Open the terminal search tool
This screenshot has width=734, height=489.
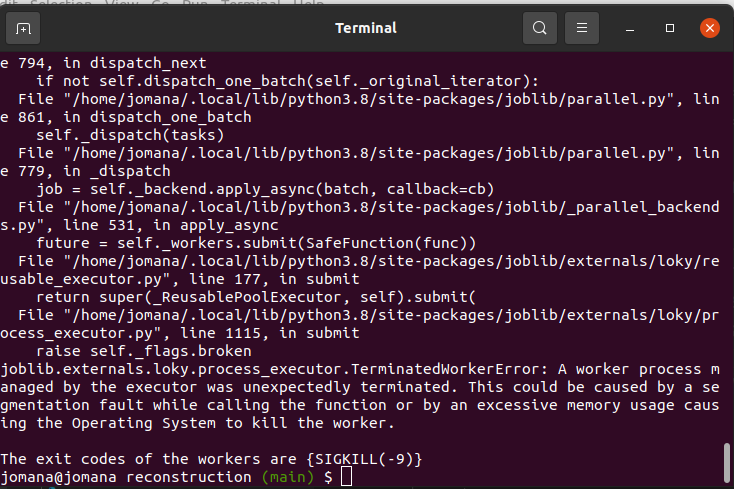click(540, 28)
